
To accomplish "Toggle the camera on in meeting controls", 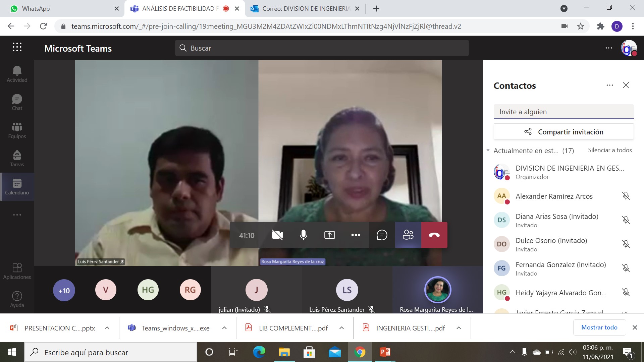I will [x=277, y=235].
